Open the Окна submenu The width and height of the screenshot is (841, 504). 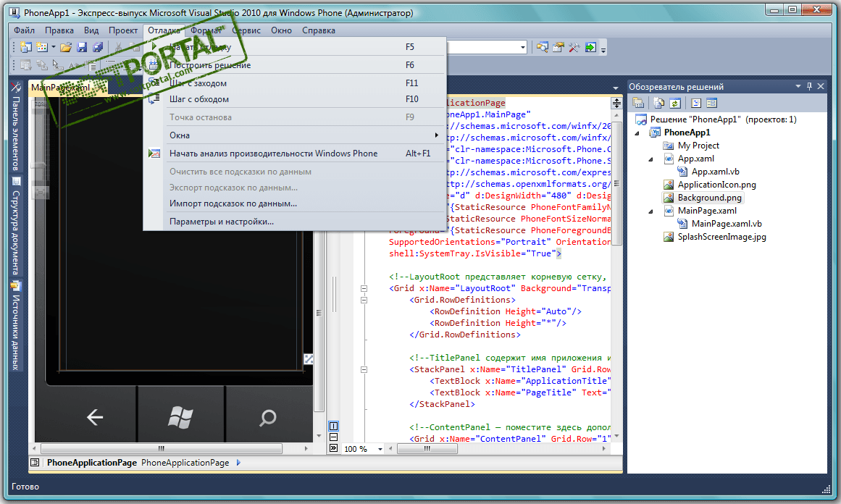[x=295, y=135]
